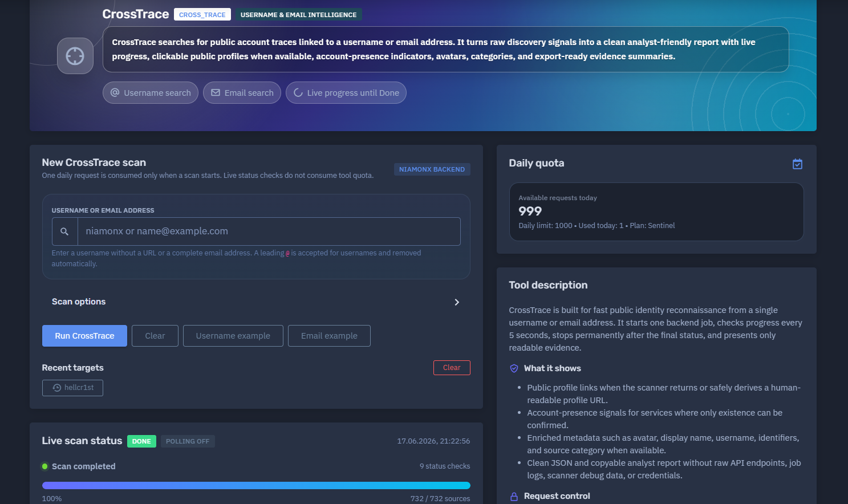Click the POLLING OFF status badge

188,441
